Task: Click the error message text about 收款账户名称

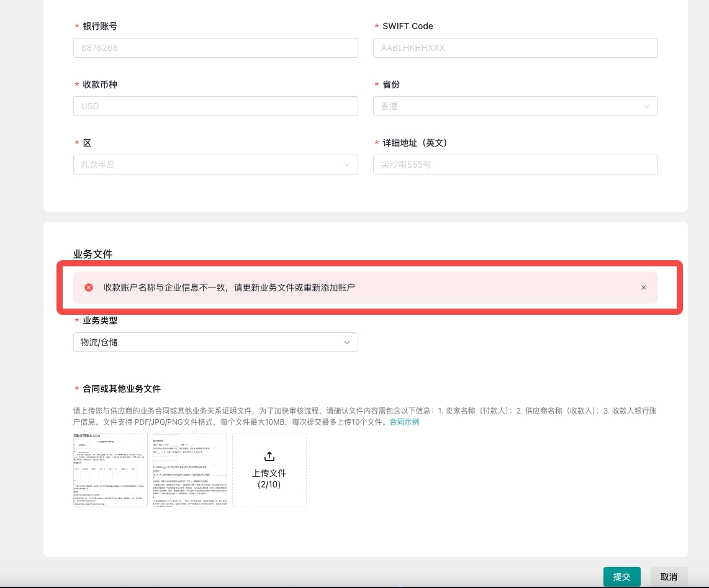Action: click(229, 287)
